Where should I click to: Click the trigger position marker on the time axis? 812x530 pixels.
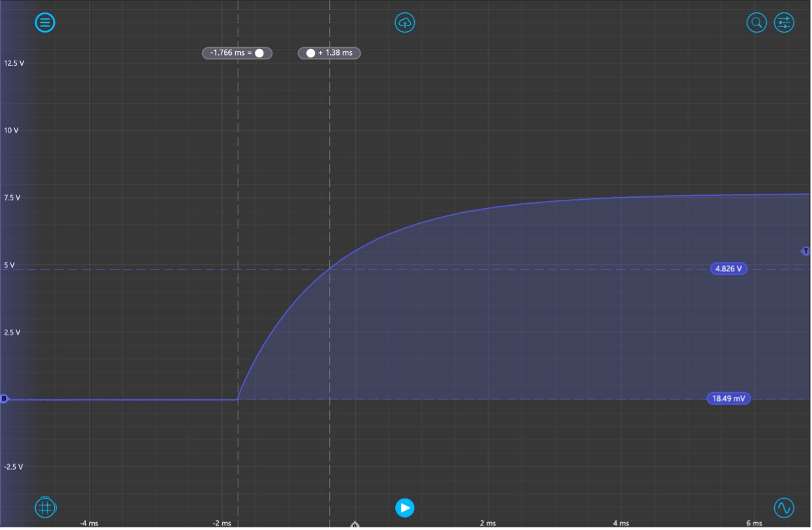[x=355, y=525]
